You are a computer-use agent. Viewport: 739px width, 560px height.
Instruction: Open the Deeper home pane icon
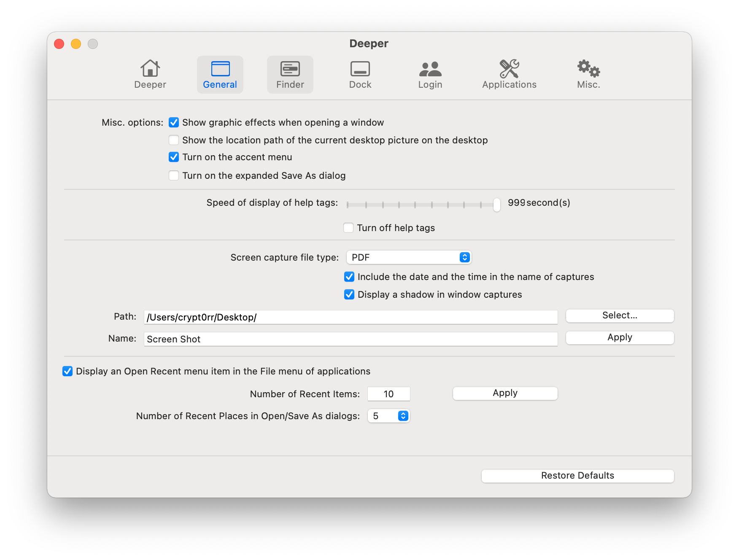click(x=150, y=69)
